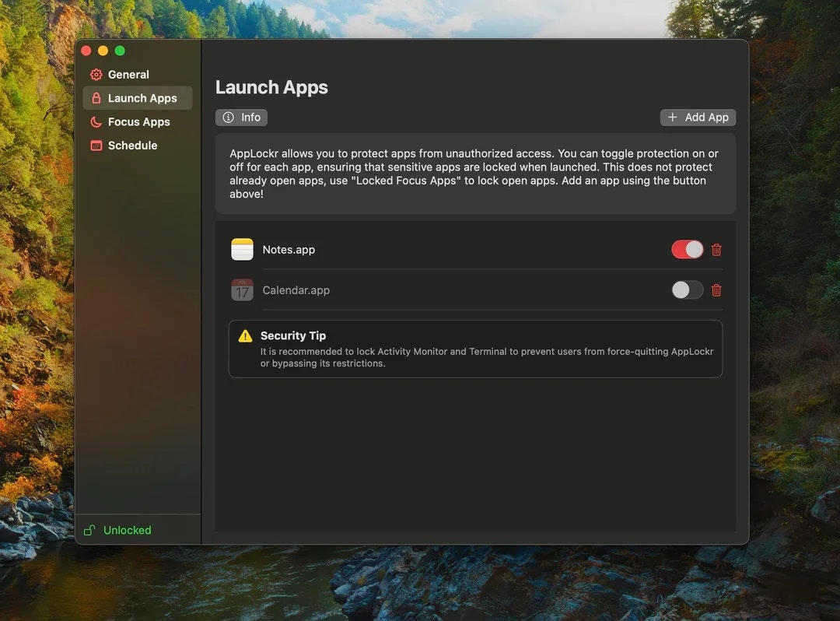Toggle the Info panel button
The height and width of the screenshot is (621, 840).
point(242,118)
